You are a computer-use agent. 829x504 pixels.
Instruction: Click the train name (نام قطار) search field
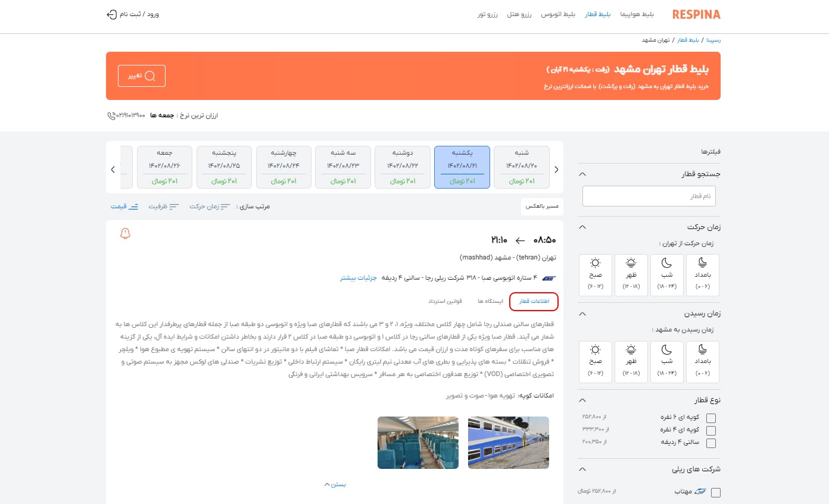pyautogui.click(x=649, y=196)
